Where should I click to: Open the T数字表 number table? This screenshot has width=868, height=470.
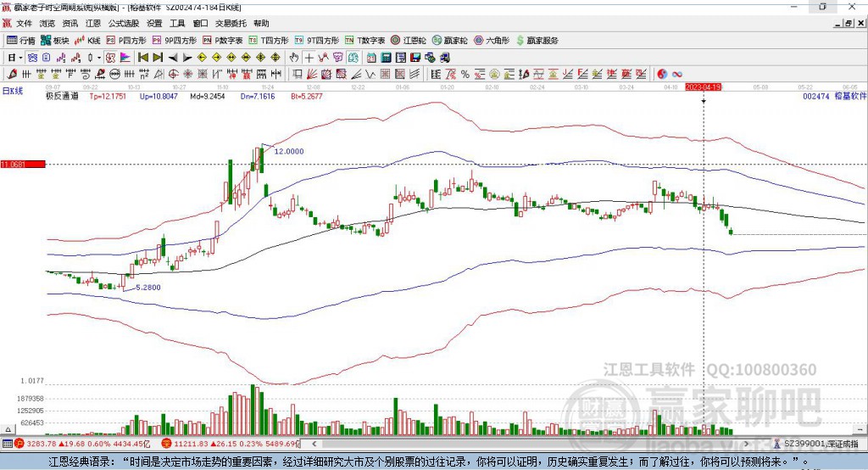coord(364,41)
